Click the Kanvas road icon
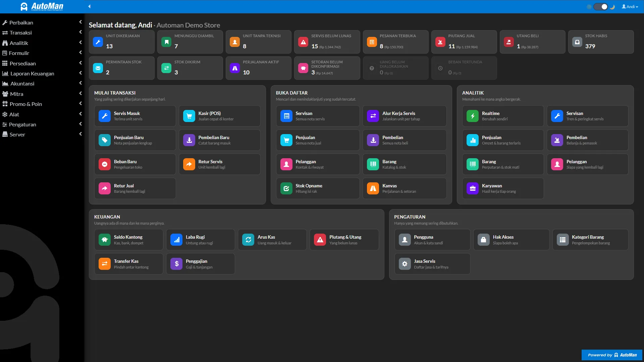This screenshot has height=362, width=644. click(373, 188)
